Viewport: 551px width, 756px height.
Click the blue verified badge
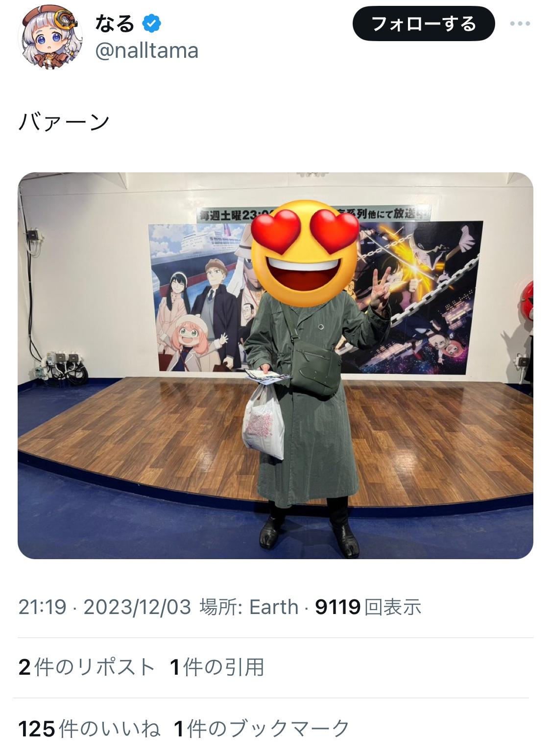pos(151,24)
